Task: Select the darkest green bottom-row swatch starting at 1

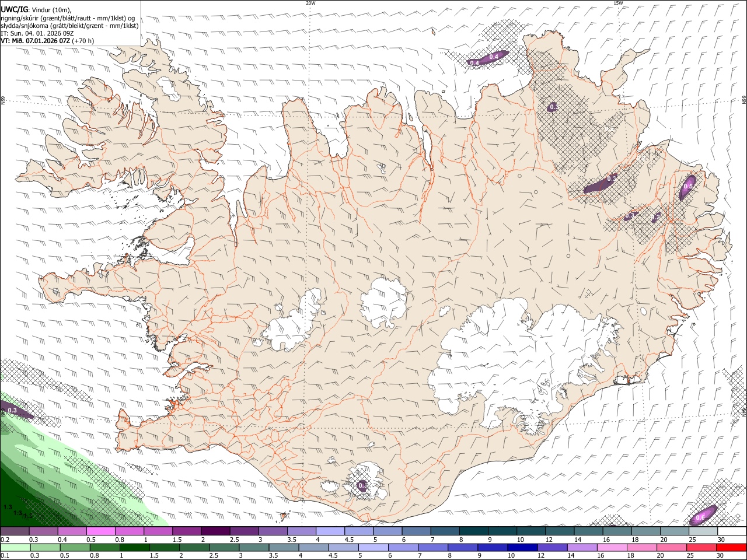Action: 134,548
